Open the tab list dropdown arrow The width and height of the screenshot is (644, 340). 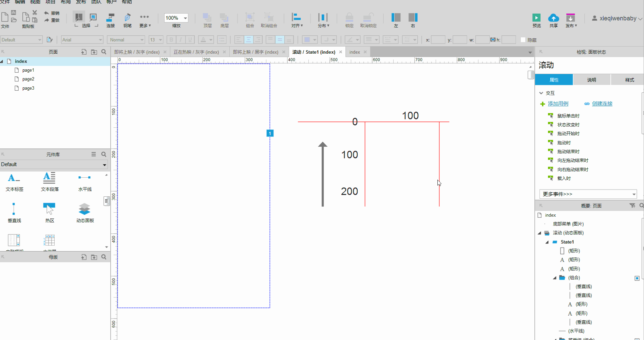tap(530, 52)
